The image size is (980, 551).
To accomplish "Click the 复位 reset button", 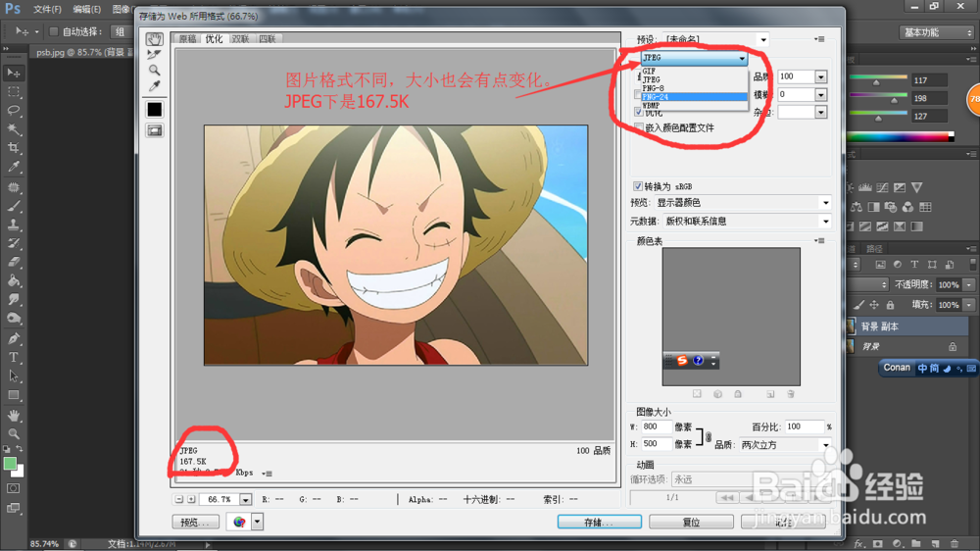I will point(691,523).
